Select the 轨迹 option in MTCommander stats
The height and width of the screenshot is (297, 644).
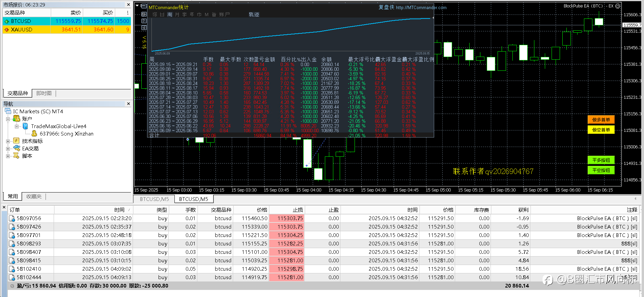pyautogui.click(x=254, y=14)
